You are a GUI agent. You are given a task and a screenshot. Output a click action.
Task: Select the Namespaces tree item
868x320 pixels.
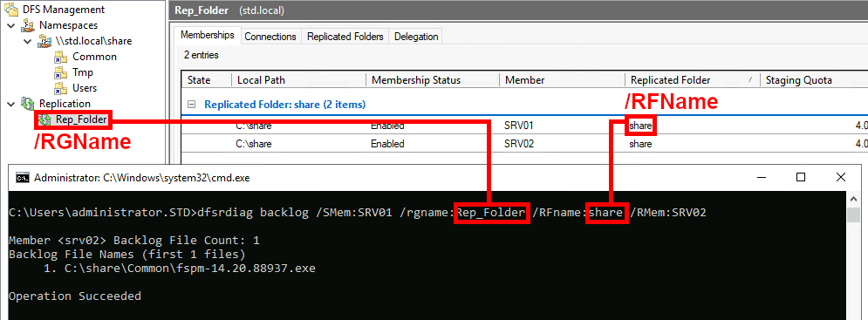click(x=69, y=25)
